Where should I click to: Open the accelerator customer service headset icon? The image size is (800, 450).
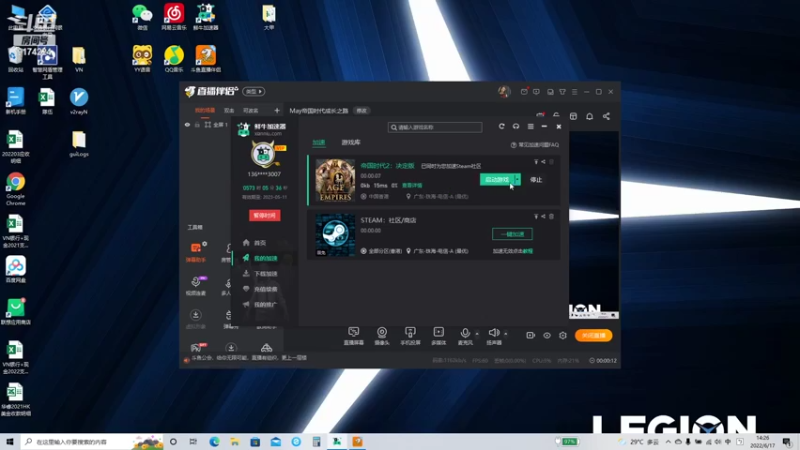pos(516,127)
